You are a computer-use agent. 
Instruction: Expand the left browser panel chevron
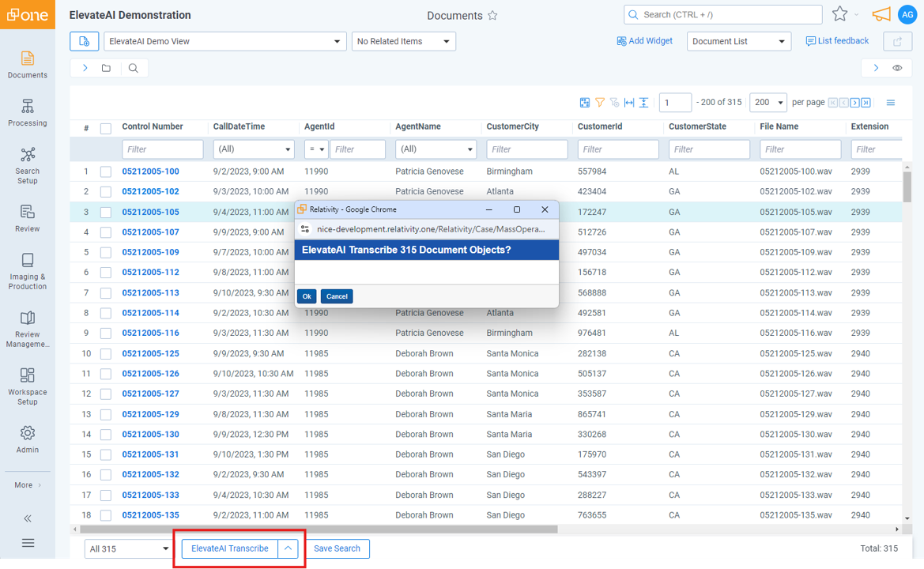click(x=85, y=68)
